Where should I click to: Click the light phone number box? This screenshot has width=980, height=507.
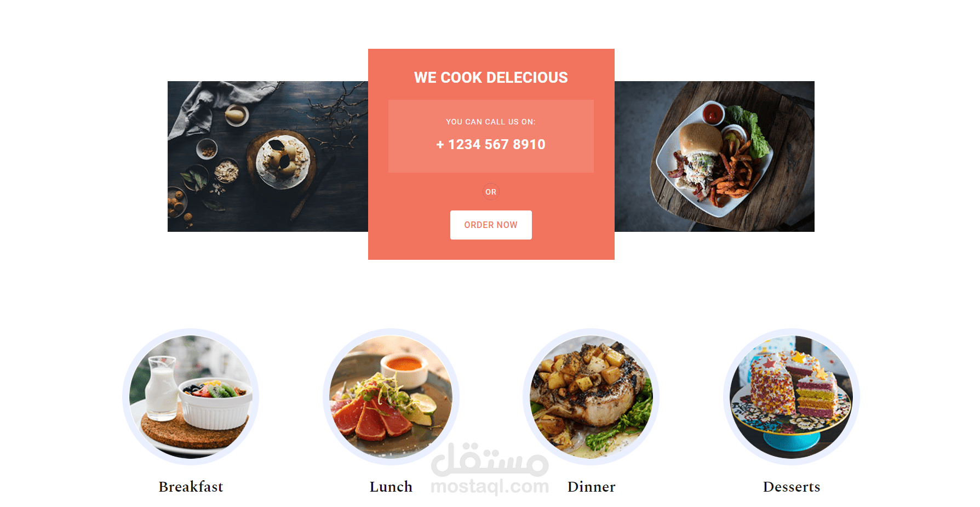pyautogui.click(x=491, y=136)
